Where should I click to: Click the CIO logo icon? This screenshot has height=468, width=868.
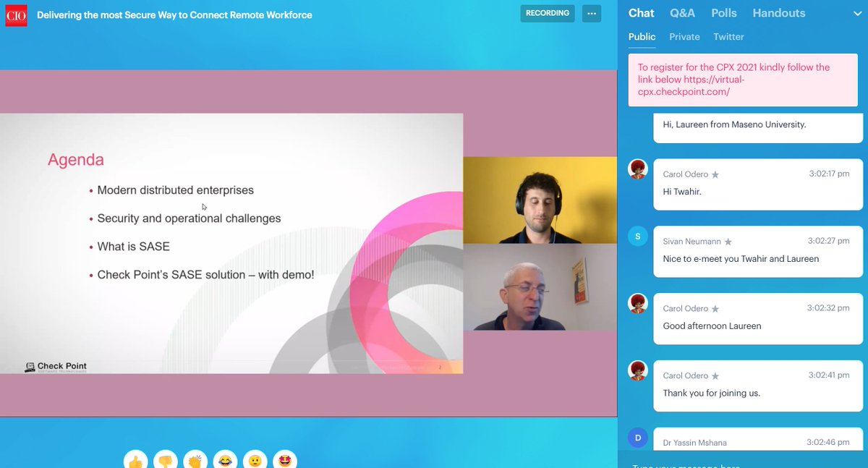pos(16,14)
